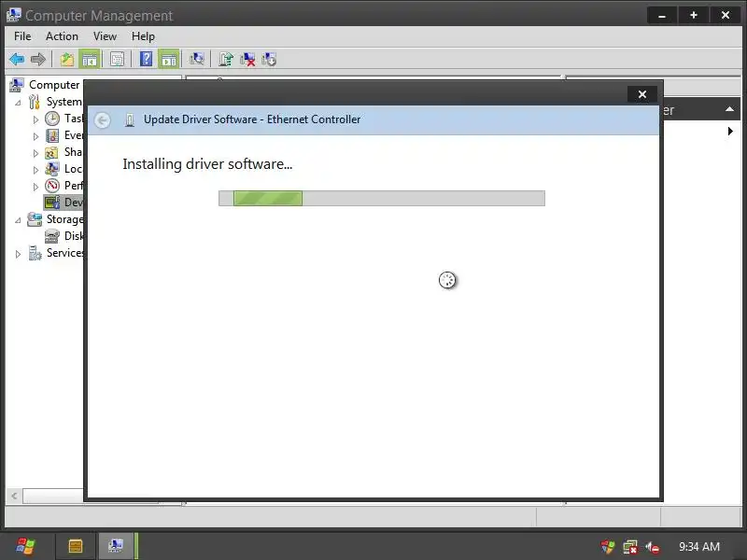Select Disk Management tree item

[x=63, y=236]
